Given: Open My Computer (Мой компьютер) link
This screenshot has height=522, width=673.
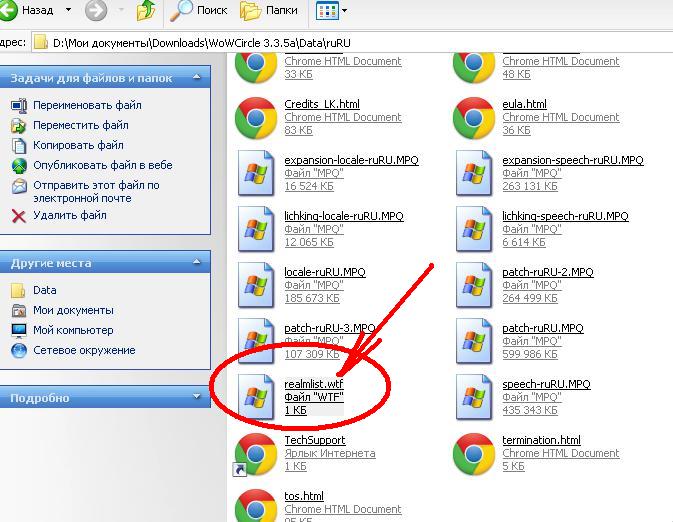Looking at the screenshot, I should click(x=73, y=330).
